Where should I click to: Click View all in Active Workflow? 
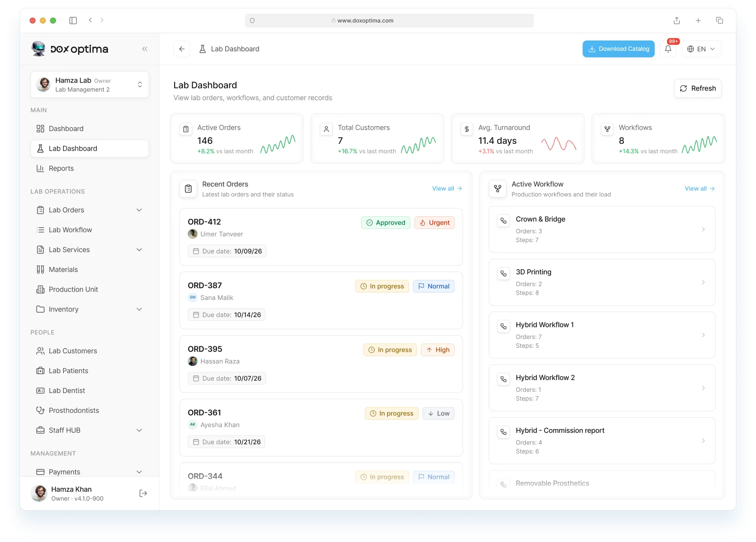click(700, 188)
